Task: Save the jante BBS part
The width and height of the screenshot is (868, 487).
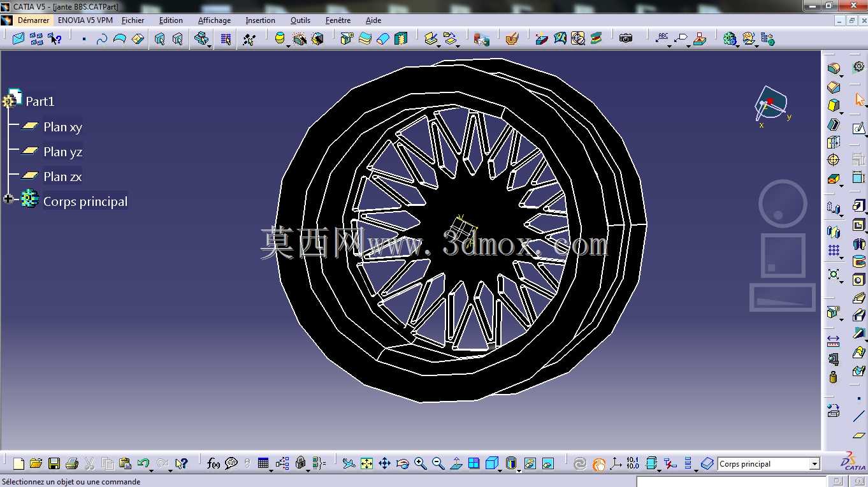Action: click(54, 463)
